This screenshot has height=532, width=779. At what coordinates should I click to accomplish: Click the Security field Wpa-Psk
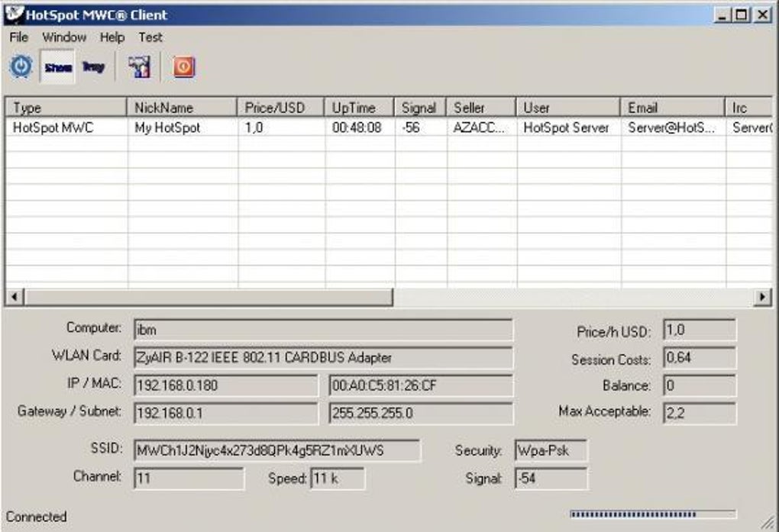click(551, 450)
